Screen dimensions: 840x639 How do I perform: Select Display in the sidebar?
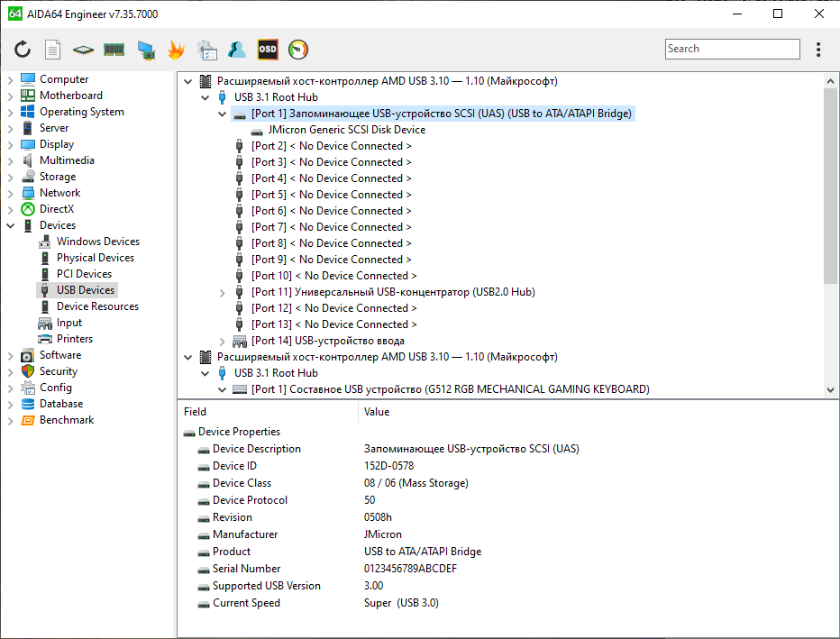pyautogui.click(x=57, y=144)
